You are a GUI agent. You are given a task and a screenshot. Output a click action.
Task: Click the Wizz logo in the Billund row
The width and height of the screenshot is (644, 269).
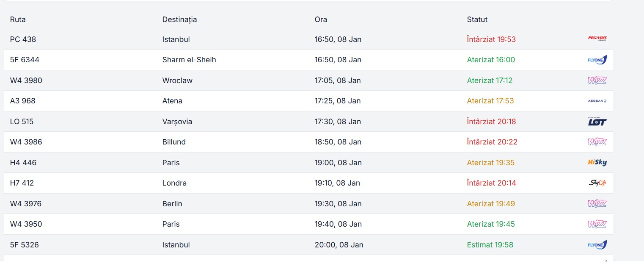click(x=597, y=142)
